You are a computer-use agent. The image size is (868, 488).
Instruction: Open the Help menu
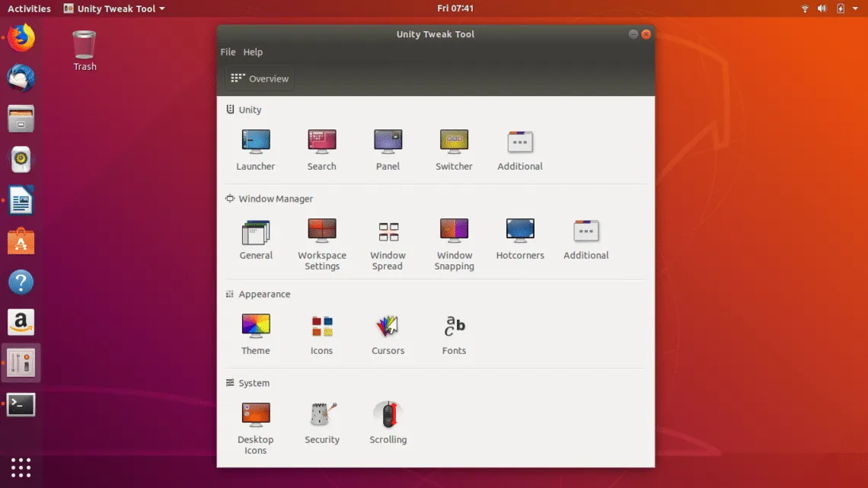253,52
